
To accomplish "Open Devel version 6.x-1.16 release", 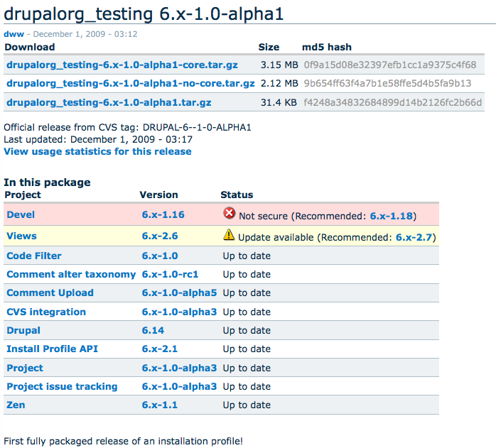I will [x=163, y=214].
